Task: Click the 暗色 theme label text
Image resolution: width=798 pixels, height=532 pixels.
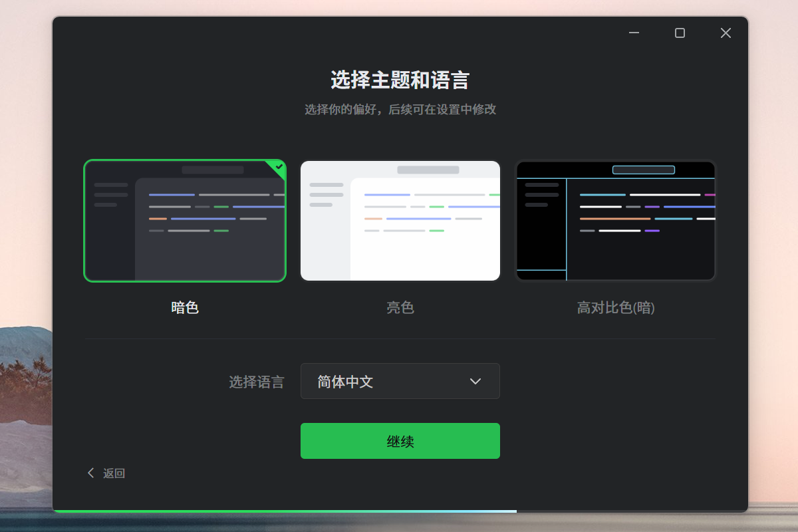Action: point(185,308)
